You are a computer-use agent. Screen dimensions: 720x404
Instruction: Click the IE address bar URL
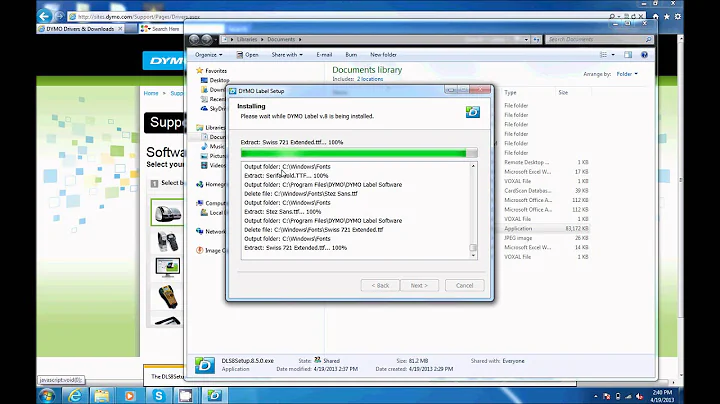(x=139, y=17)
